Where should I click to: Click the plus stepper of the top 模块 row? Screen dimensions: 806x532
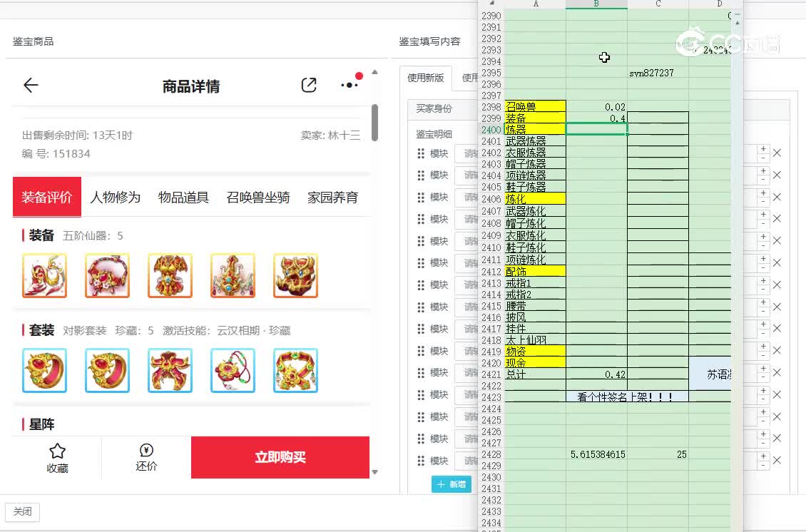(763, 149)
